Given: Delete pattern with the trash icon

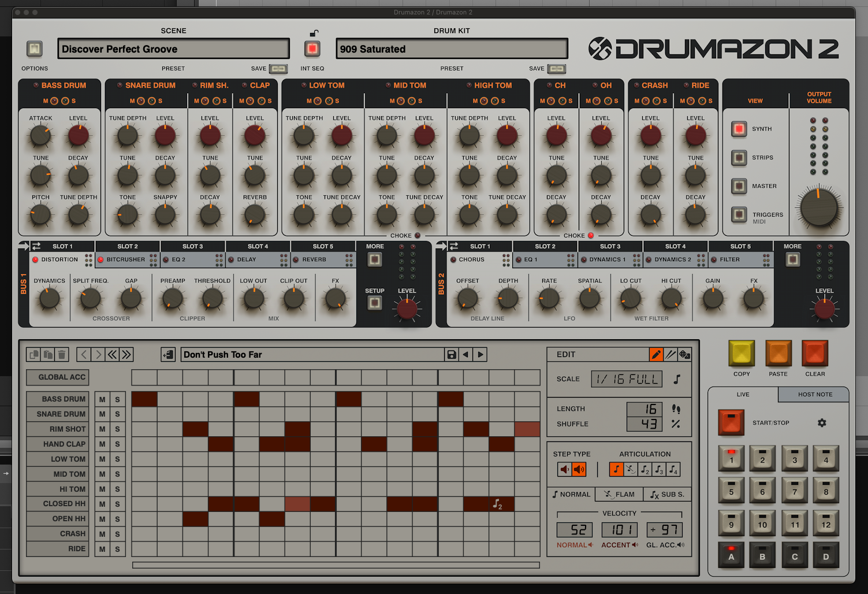Looking at the screenshot, I should pos(62,354).
